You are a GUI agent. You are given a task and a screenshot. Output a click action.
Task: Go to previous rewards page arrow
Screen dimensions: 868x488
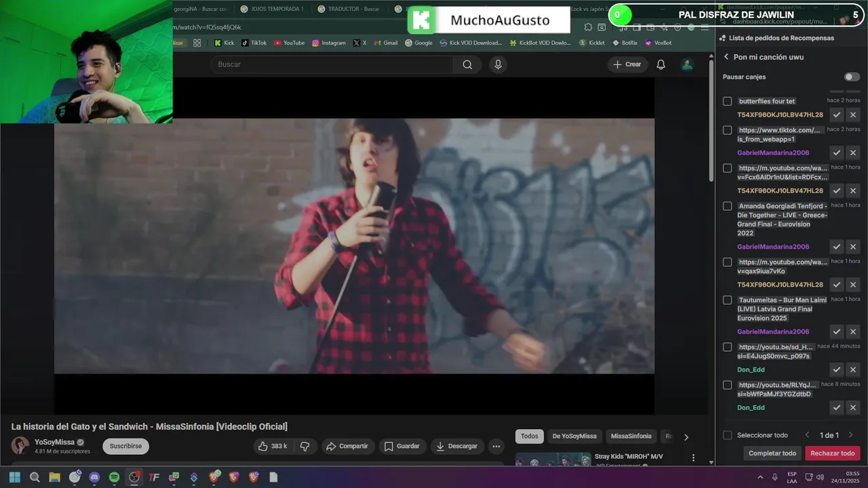point(807,435)
